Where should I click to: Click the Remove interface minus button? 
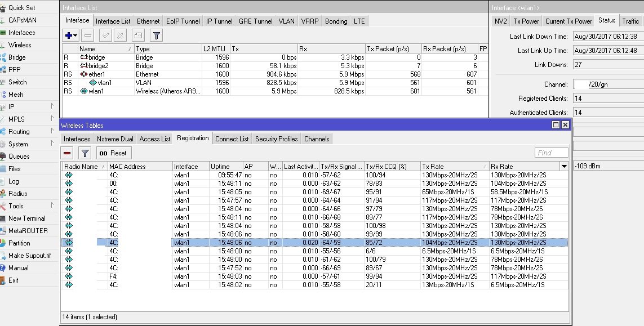coord(87,35)
